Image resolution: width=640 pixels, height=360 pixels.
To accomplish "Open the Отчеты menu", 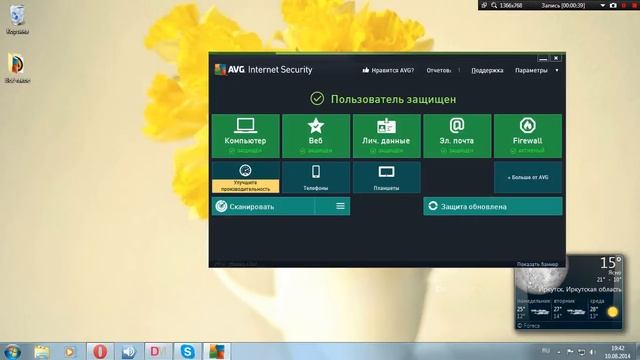I will pyautogui.click(x=439, y=70).
